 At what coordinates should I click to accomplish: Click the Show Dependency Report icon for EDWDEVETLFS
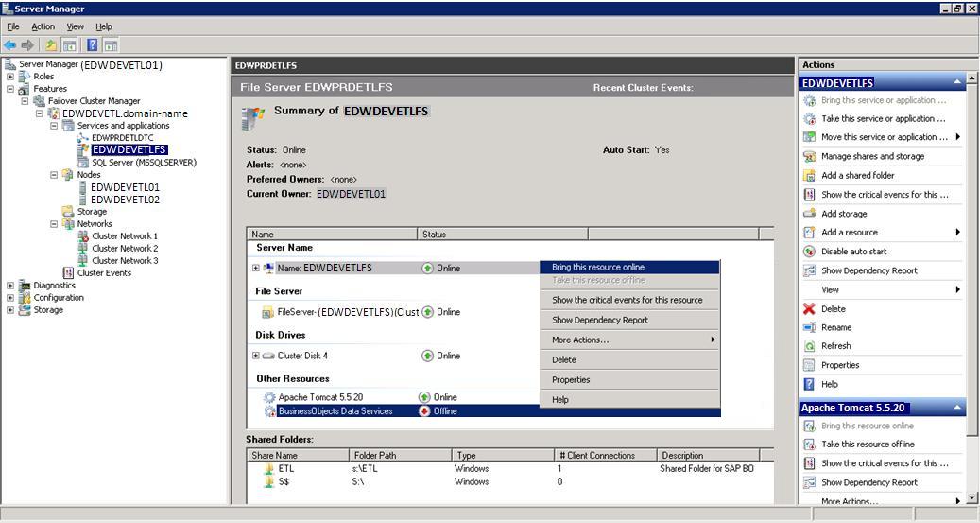[x=809, y=270]
